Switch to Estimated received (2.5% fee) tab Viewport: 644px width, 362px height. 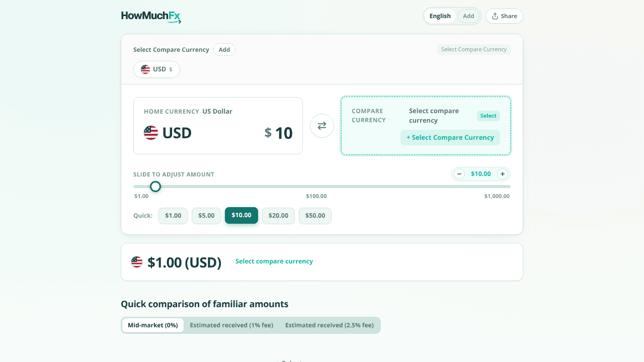coord(330,325)
